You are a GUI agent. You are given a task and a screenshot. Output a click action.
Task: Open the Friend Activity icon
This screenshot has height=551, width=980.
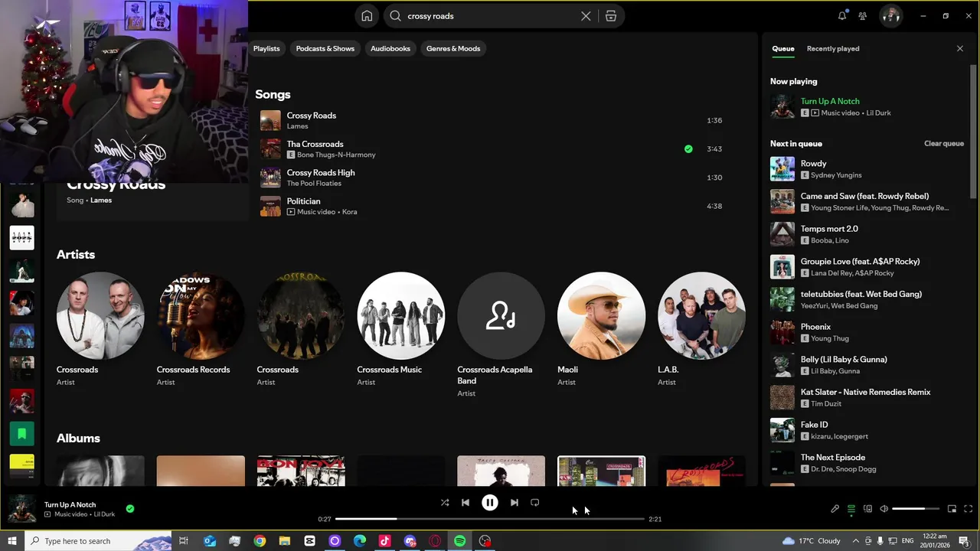(863, 15)
